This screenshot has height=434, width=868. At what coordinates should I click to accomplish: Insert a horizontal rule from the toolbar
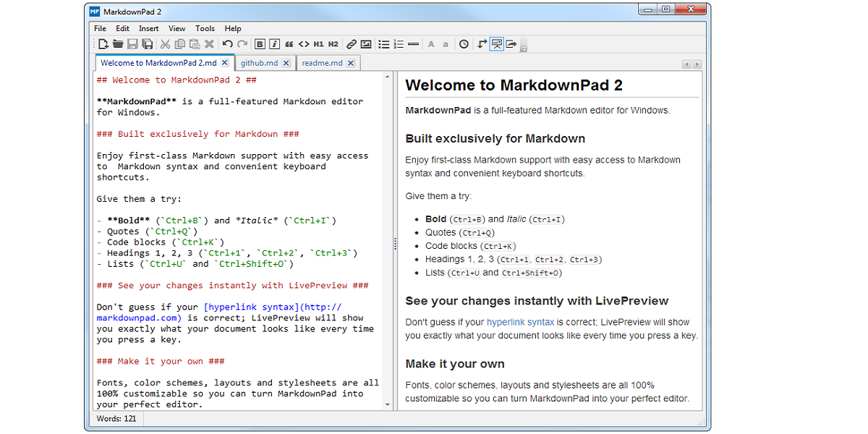[412, 43]
